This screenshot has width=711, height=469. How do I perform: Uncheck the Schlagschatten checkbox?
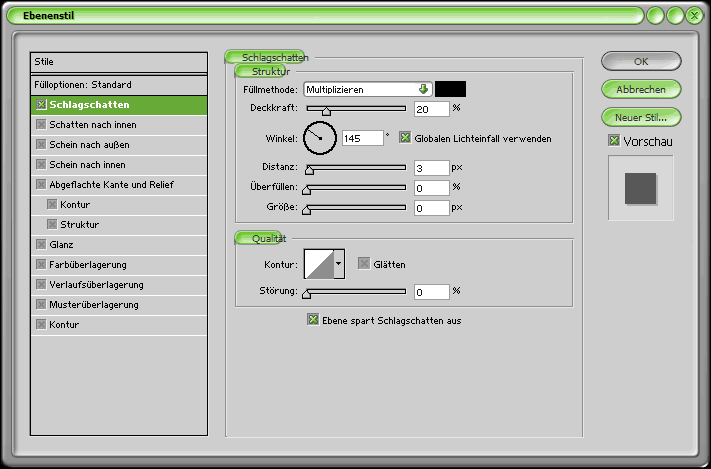coord(41,105)
